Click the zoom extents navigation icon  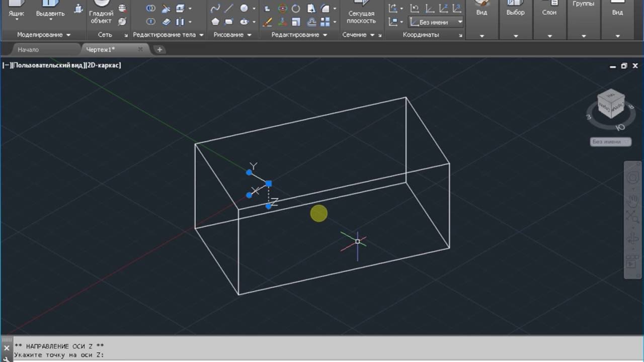632,217
